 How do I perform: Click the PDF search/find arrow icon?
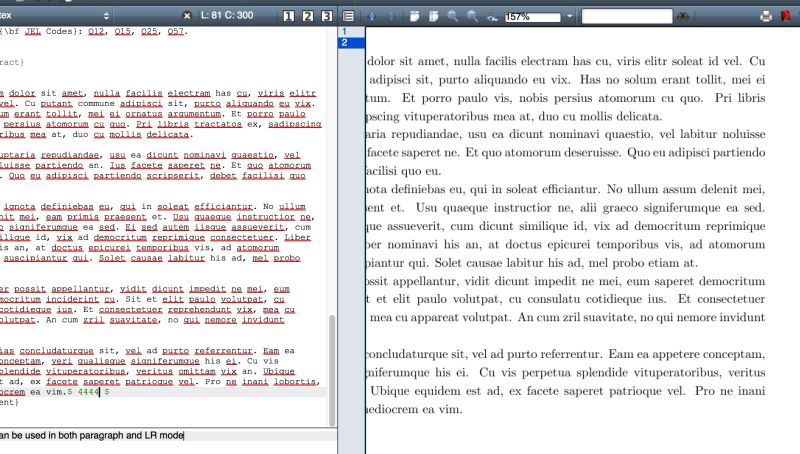point(492,17)
